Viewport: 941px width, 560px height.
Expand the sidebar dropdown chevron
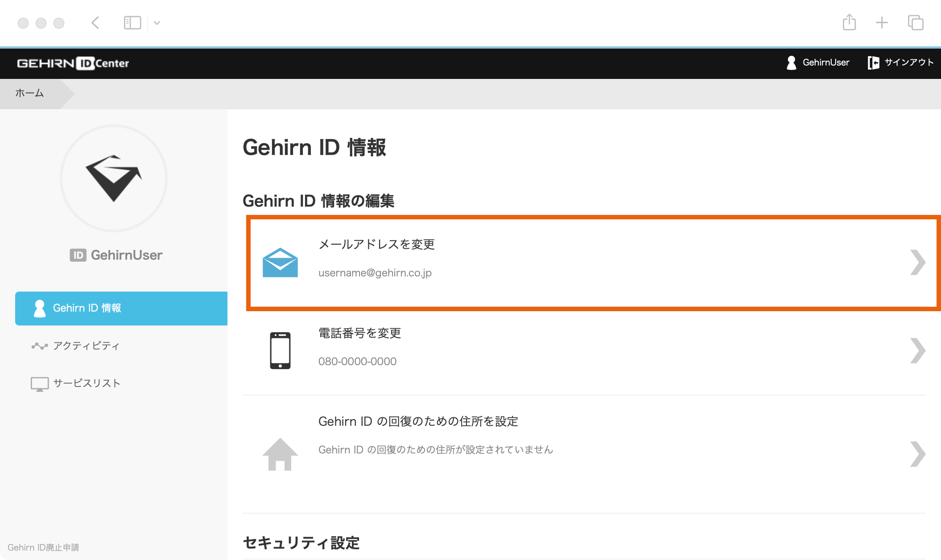point(157,23)
